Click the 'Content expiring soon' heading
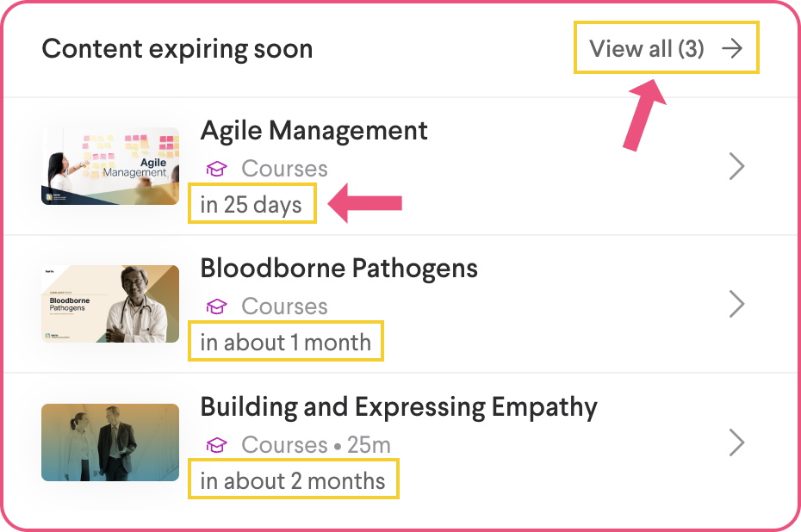801x532 pixels. tap(177, 48)
